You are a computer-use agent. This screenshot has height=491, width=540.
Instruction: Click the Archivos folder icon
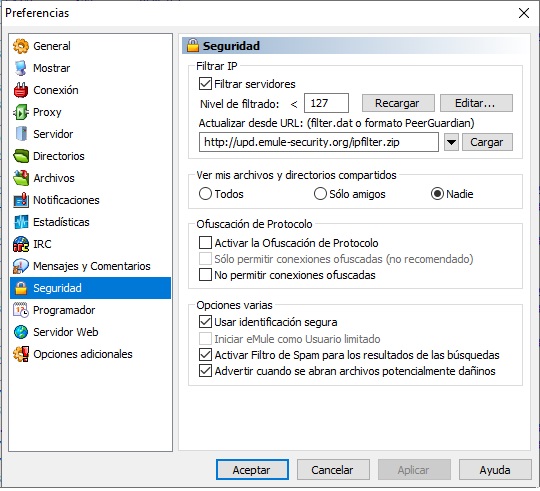pyautogui.click(x=21, y=178)
